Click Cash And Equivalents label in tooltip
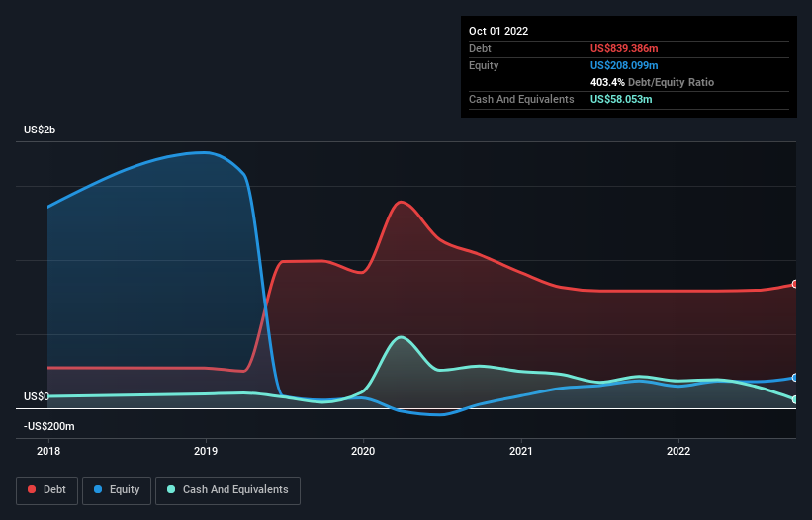Image resolution: width=812 pixels, height=520 pixels. (x=521, y=99)
